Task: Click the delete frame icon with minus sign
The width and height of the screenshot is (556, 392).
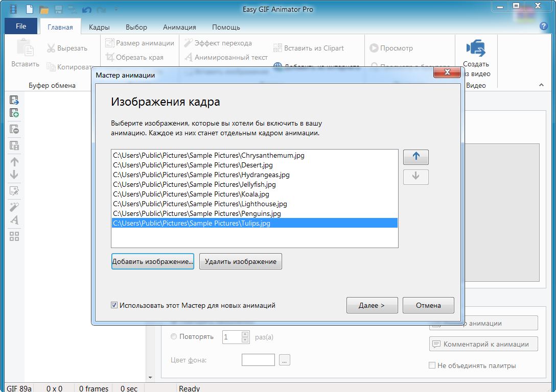Action: tap(14, 129)
